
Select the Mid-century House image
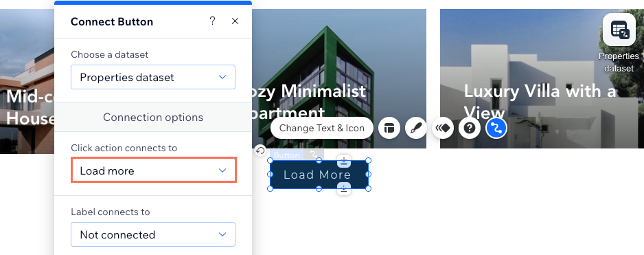point(27,81)
